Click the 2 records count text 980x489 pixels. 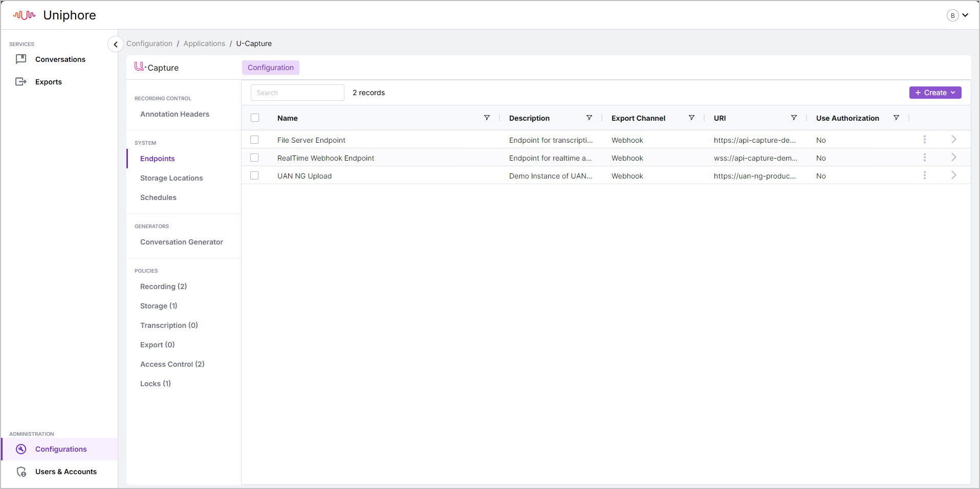[x=368, y=93]
